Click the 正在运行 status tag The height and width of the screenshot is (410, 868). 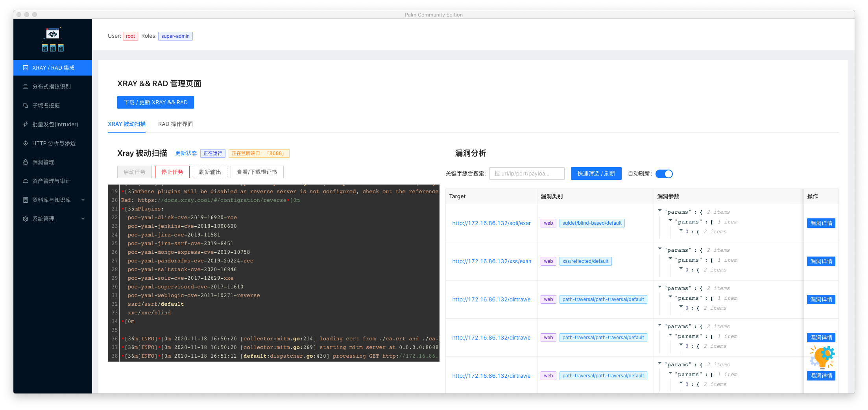(213, 153)
